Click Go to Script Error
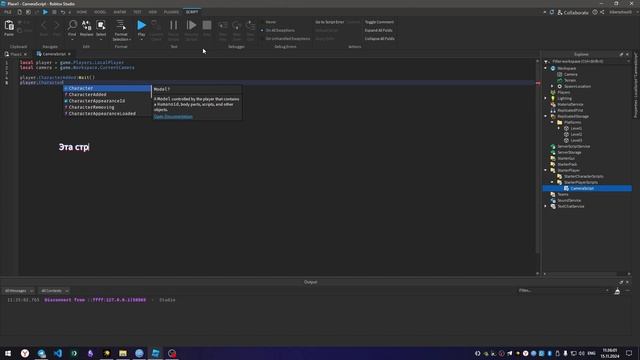The width and height of the screenshot is (640, 360). click(x=329, y=22)
